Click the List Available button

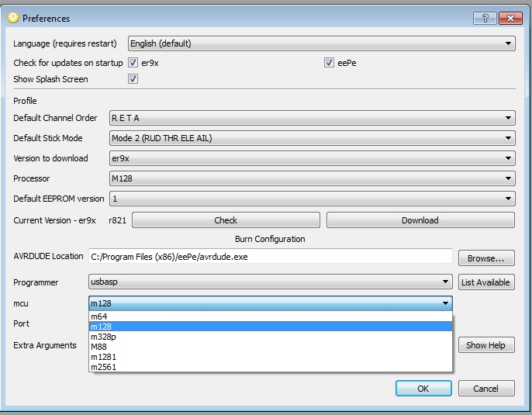point(486,282)
